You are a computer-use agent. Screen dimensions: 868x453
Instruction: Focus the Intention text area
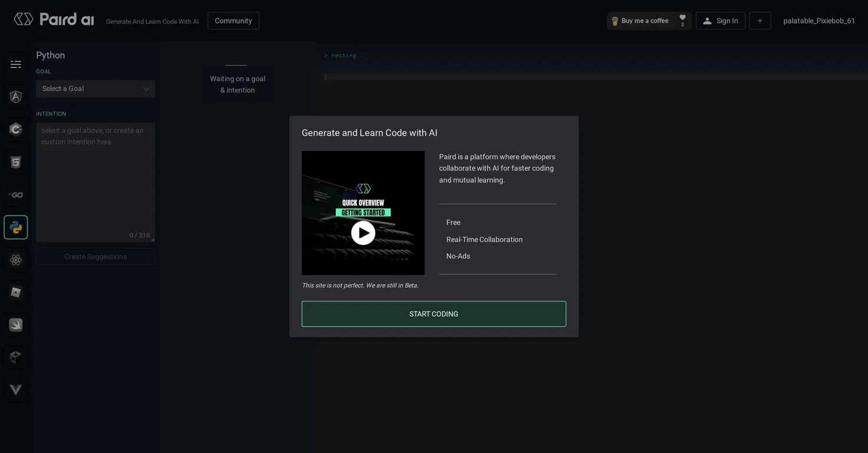(95, 182)
